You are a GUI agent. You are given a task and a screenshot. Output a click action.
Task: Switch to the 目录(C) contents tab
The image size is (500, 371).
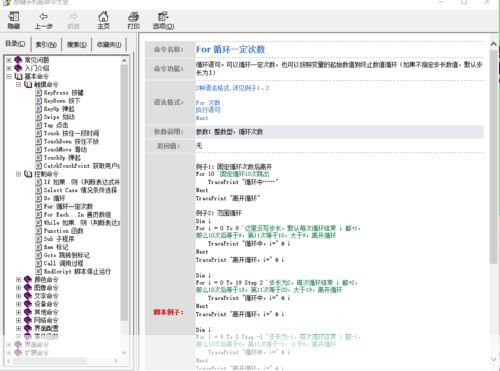15,44
